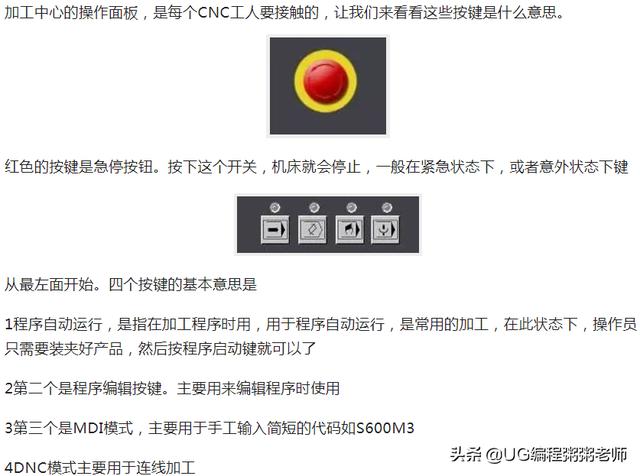Click the indicator light above auto run button
This screenshot has width=640, height=476.
pos(275,207)
